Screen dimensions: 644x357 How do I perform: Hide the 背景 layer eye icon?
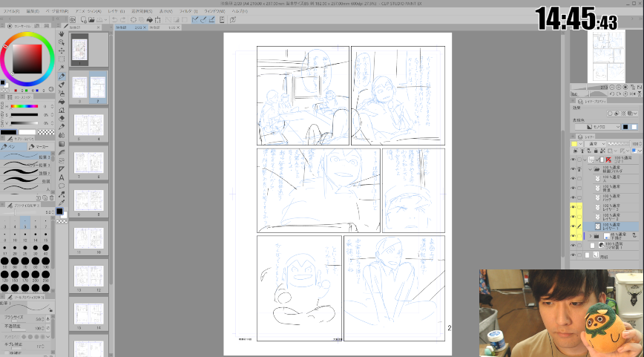click(x=573, y=189)
